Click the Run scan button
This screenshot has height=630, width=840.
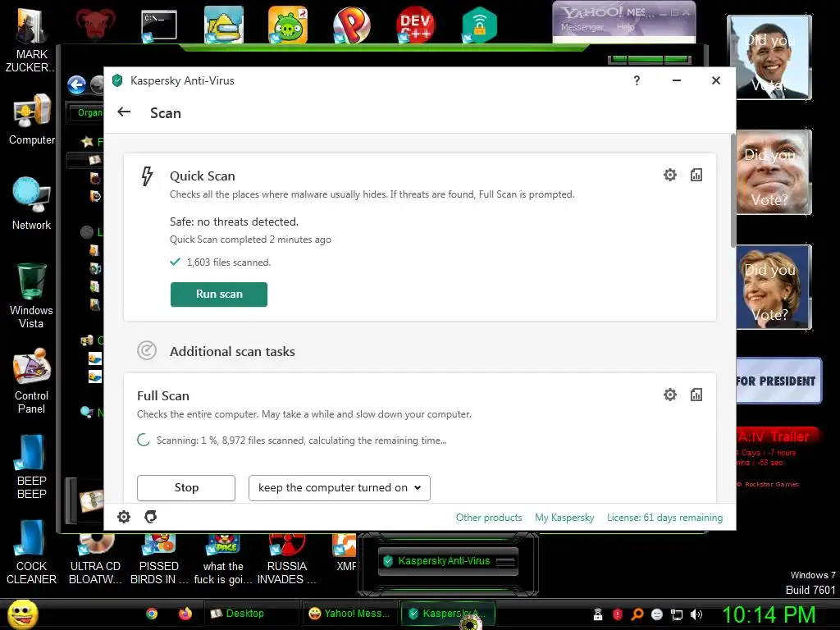(x=218, y=294)
